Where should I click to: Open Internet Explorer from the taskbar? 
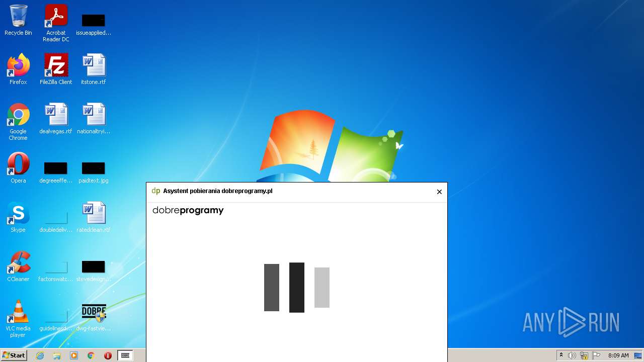40,355
